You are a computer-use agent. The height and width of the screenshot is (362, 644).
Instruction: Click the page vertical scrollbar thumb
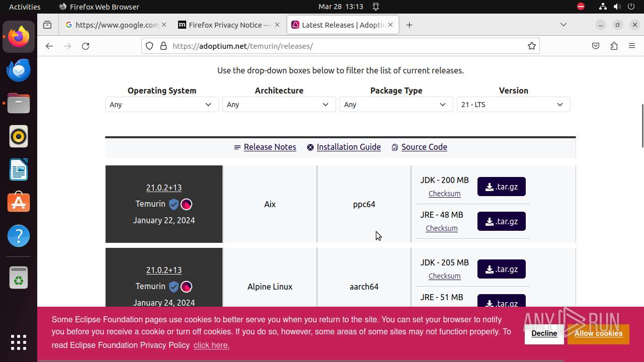(642, 126)
